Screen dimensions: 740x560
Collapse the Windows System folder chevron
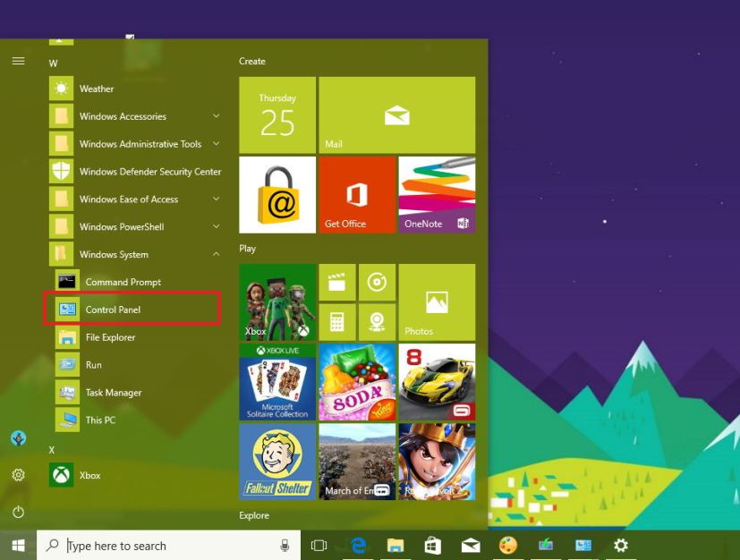(x=216, y=254)
